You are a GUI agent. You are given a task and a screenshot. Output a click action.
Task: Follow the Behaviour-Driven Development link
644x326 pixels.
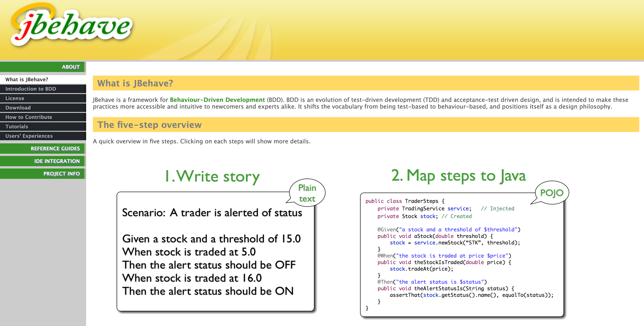coord(217,100)
